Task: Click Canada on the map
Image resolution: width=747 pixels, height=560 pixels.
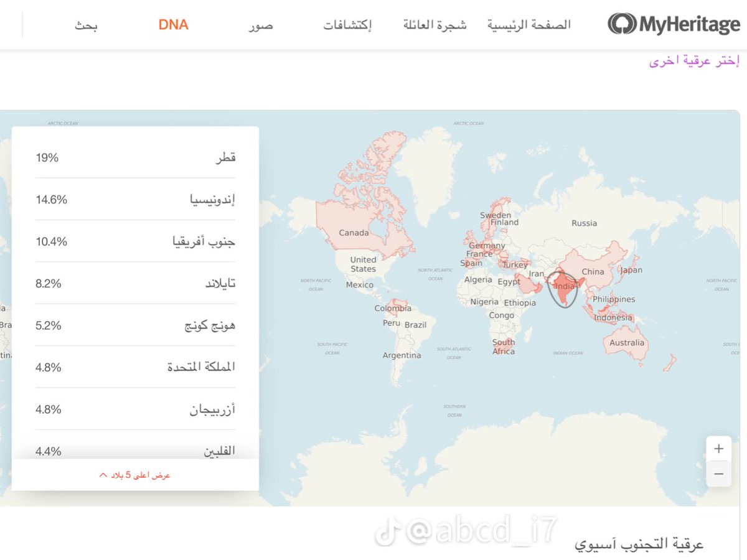Action: point(354,233)
